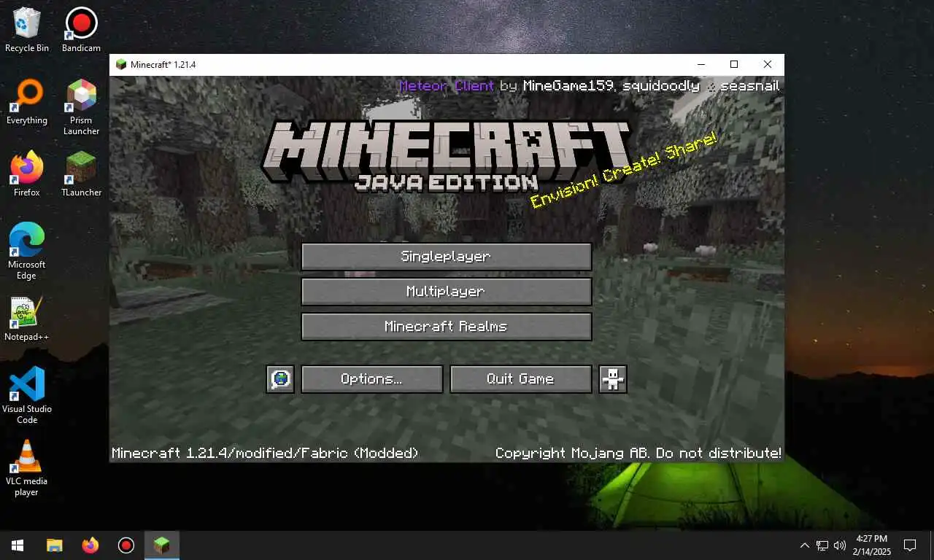Click the Minecraft taskbar icon
This screenshot has width=934, height=560.
pos(162,545)
